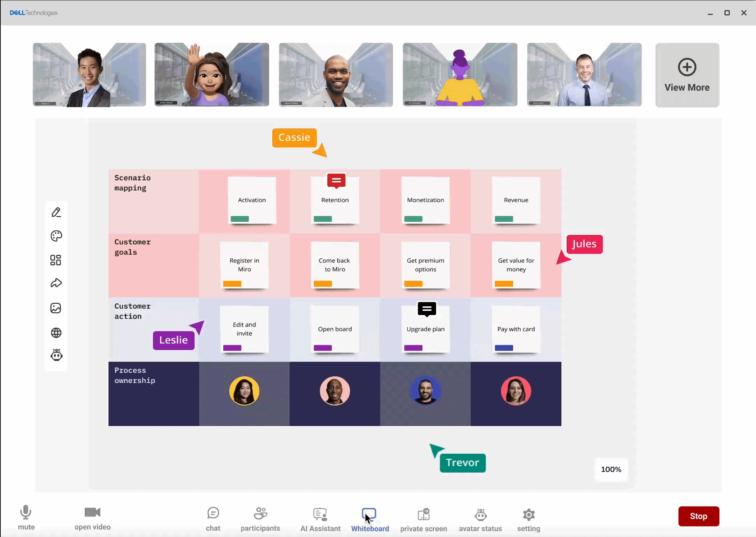Image resolution: width=756 pixels, height=537 pixels.
Task: Click View More participants
Action: coord(687,75)
